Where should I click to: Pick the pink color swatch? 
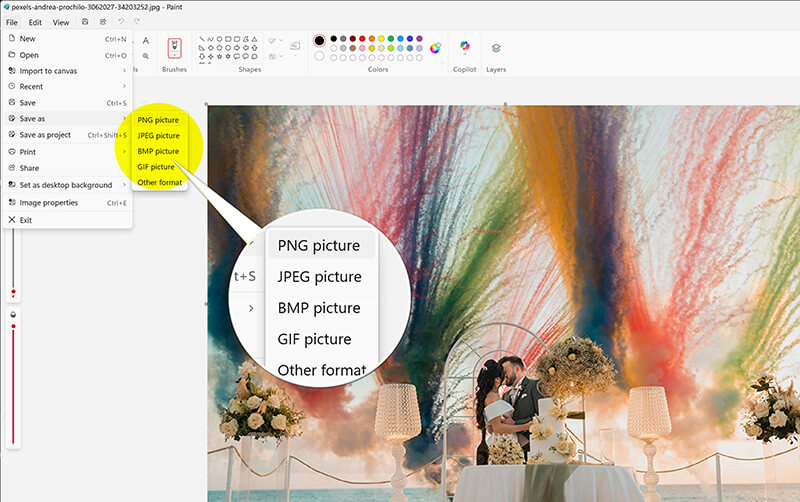coord(362,48)
